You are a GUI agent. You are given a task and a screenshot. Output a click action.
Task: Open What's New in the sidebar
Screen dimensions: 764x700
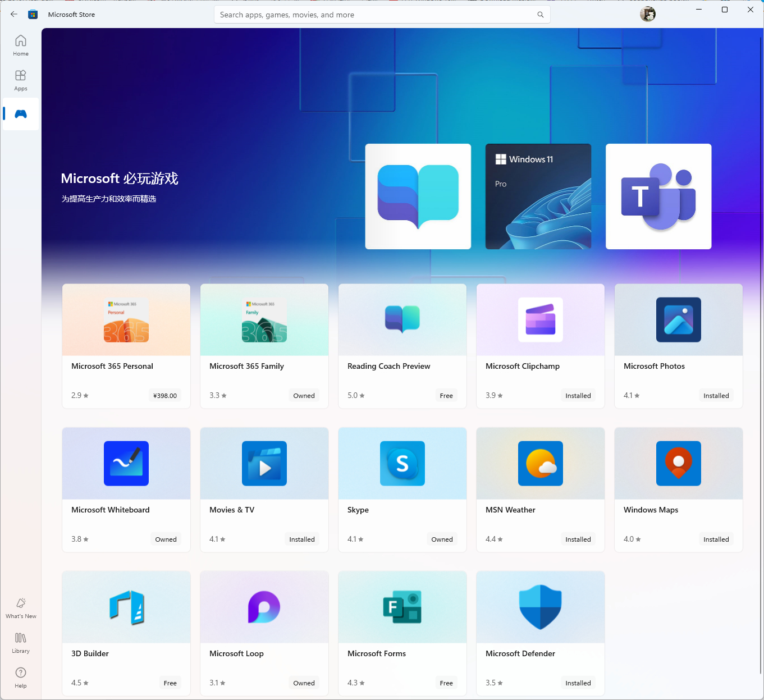[21, 608]
